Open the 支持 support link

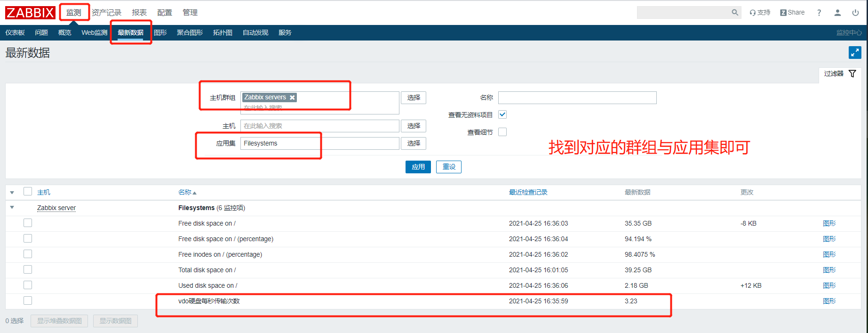(x=760, y=13)
